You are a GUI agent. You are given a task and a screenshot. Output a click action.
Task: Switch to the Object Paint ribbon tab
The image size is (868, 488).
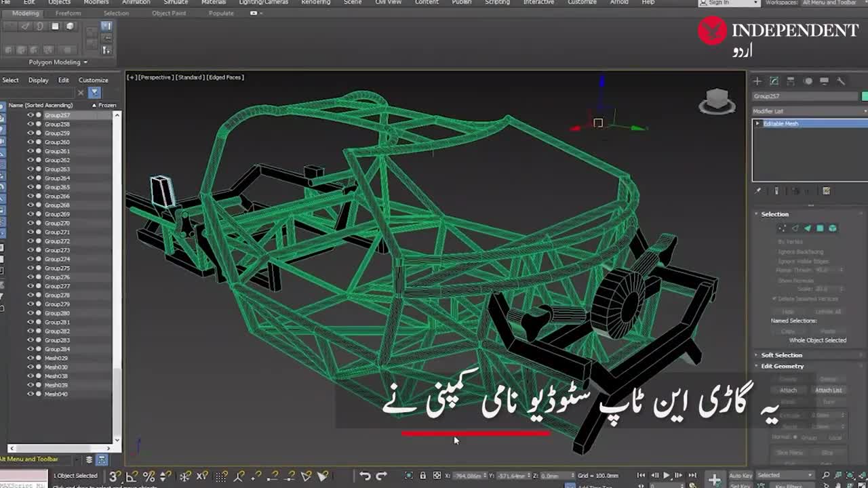click(x=169, y=13)
